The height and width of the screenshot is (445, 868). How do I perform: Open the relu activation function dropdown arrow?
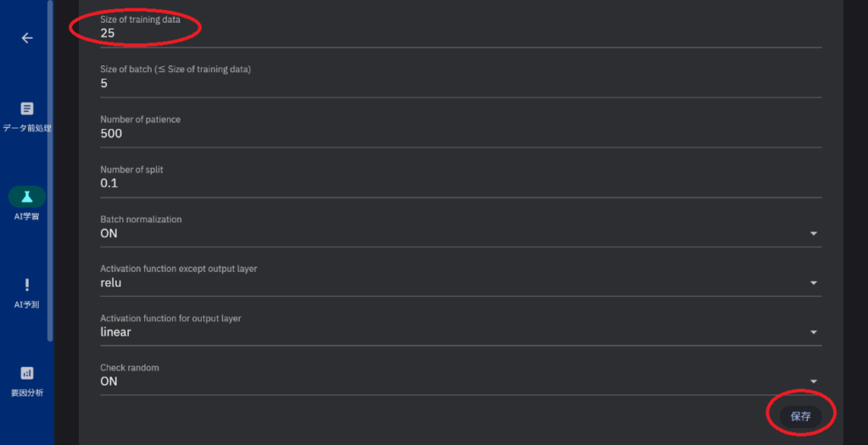[x=813, y=283]
